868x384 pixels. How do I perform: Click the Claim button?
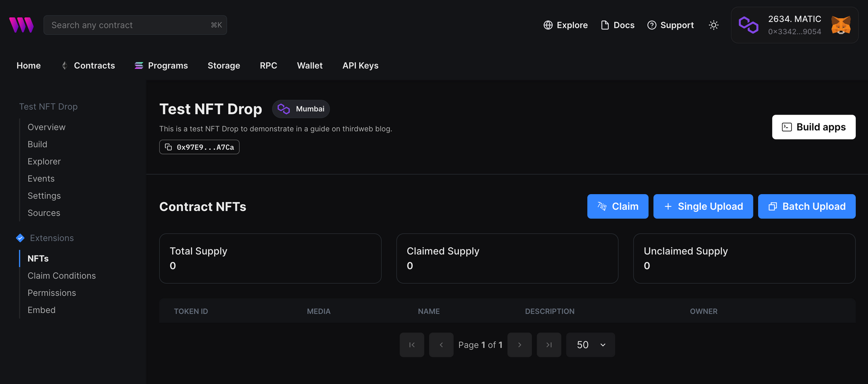click(618, 206)
